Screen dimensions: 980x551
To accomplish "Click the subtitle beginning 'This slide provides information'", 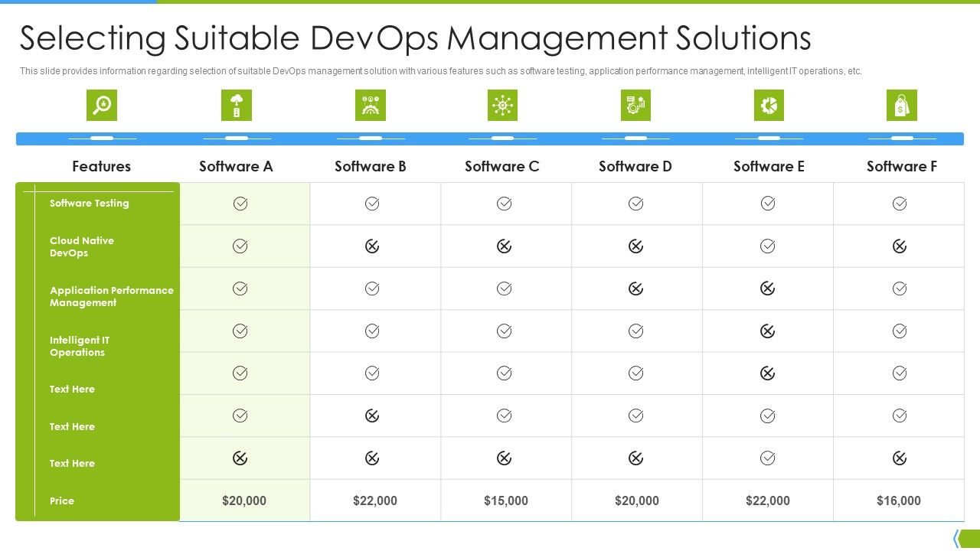I will [x=441, y=71].
